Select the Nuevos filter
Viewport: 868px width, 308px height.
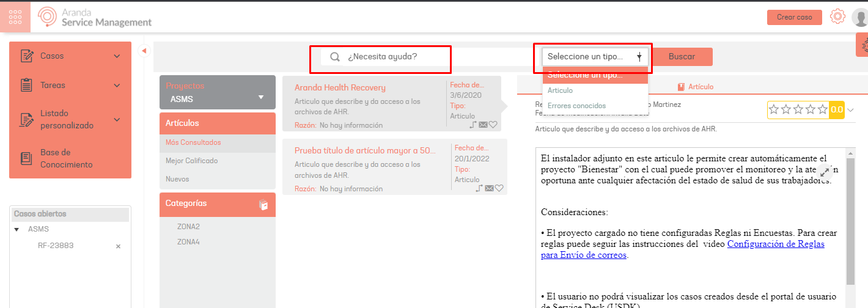(x=218, y=179)
